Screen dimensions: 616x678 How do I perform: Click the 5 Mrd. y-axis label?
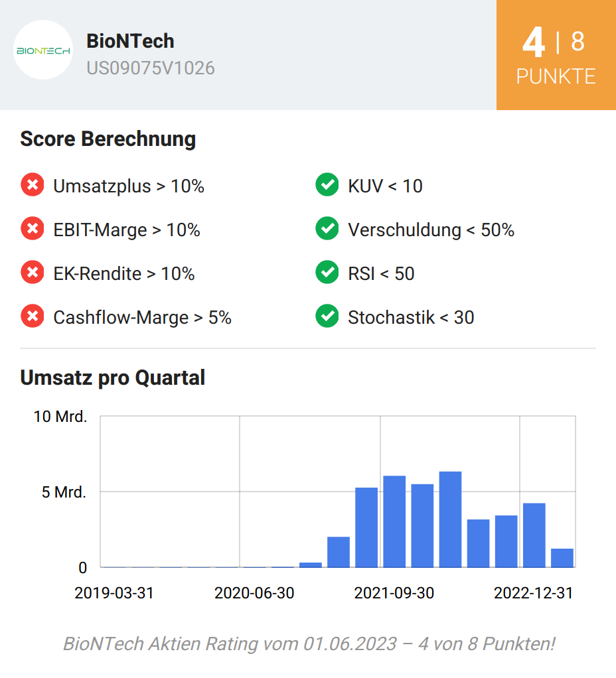click(x=64, y=492)
